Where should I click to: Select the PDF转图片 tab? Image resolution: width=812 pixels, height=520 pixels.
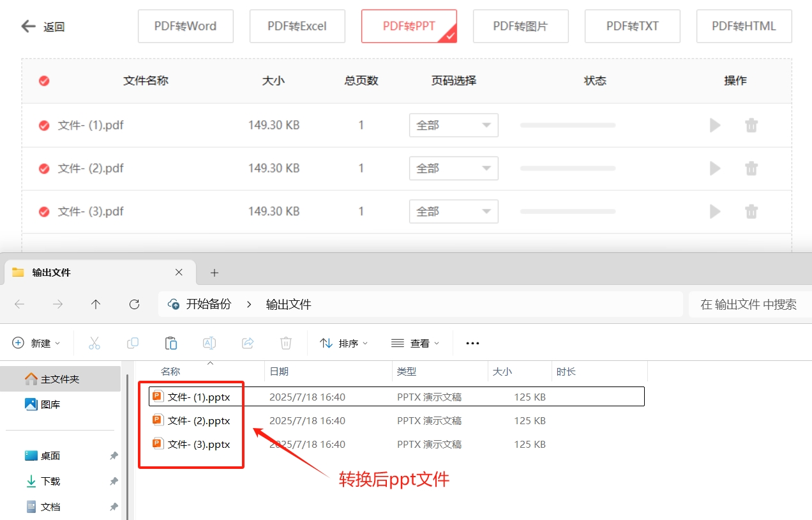click(x=520, y=26)
